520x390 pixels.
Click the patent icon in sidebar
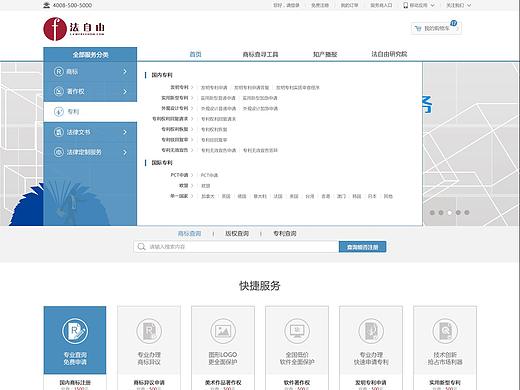[59, 112]
